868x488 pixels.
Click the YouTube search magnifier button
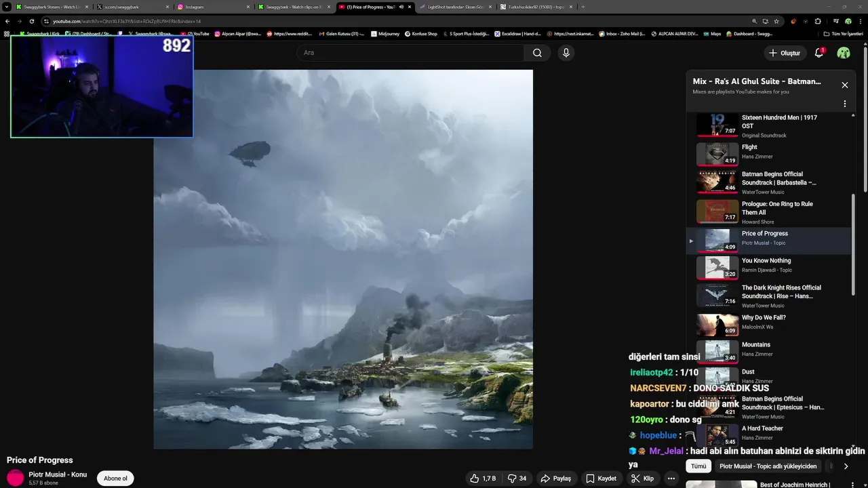pos(537,53)
